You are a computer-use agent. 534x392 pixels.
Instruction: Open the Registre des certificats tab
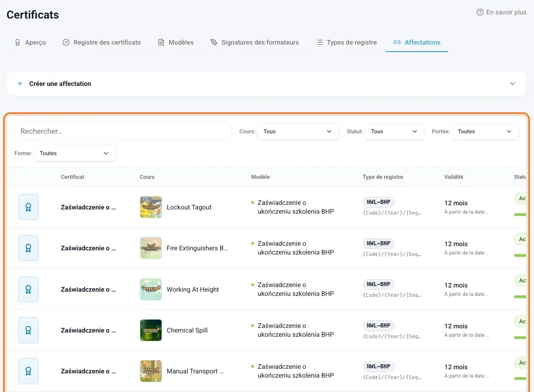click(102, 42)
